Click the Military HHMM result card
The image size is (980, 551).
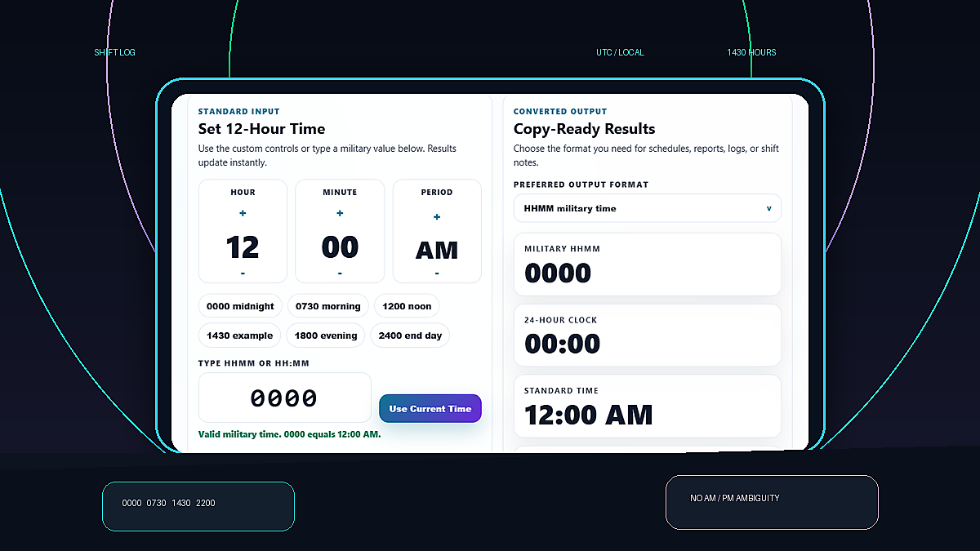click(x=647, y=264)
